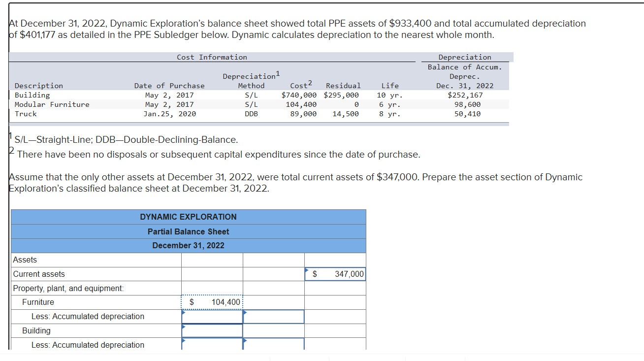Click the accumulated depreciation value '$252,167'

(x=465, y=95)
